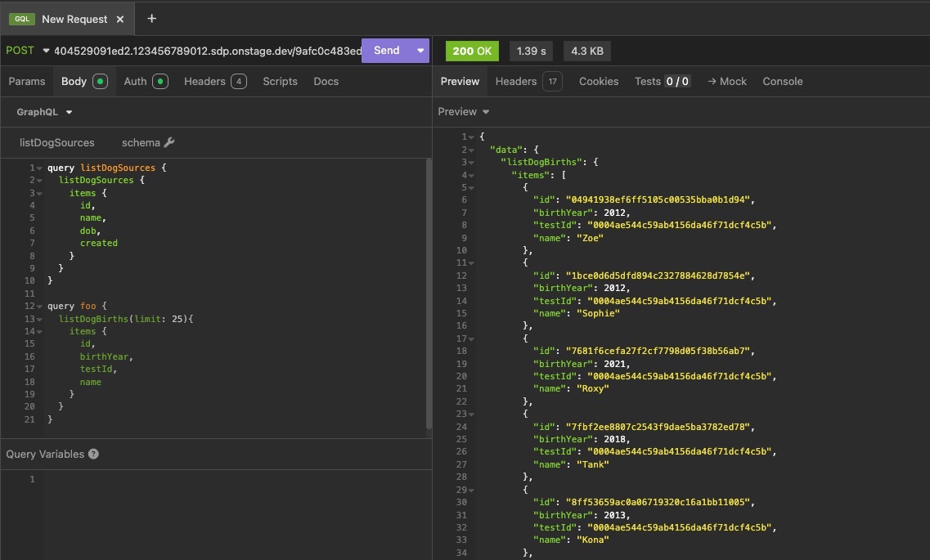The height and width of the screenshot is (560, 930).
Task: Click the query editor vertical scrollbar
Action: click(x=429, y=294)
